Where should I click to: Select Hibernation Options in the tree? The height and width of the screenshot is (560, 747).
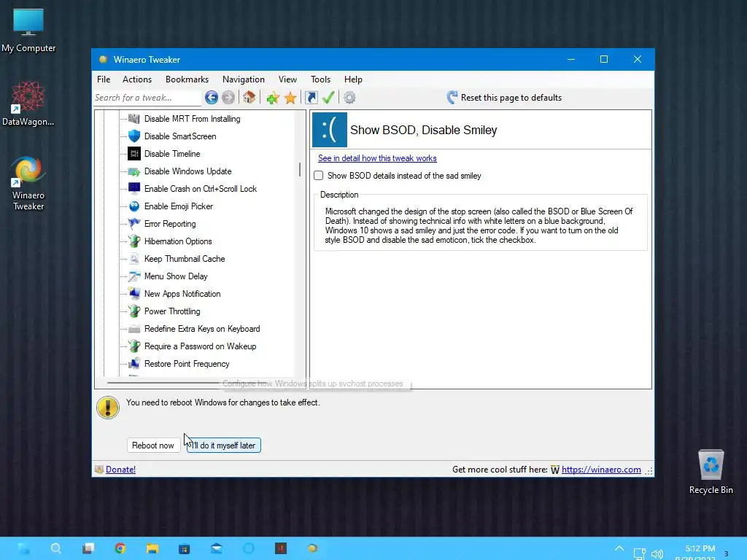(178, 241)
